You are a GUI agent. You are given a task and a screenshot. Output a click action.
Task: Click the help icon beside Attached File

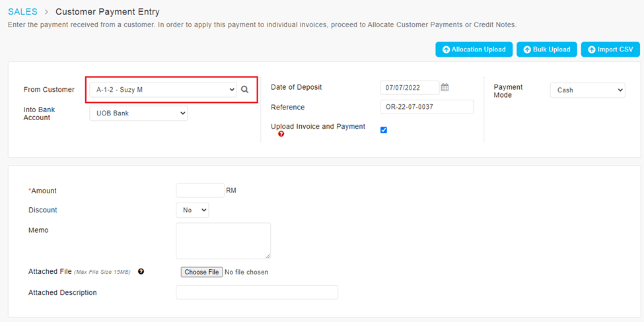(x=141, y=271)
